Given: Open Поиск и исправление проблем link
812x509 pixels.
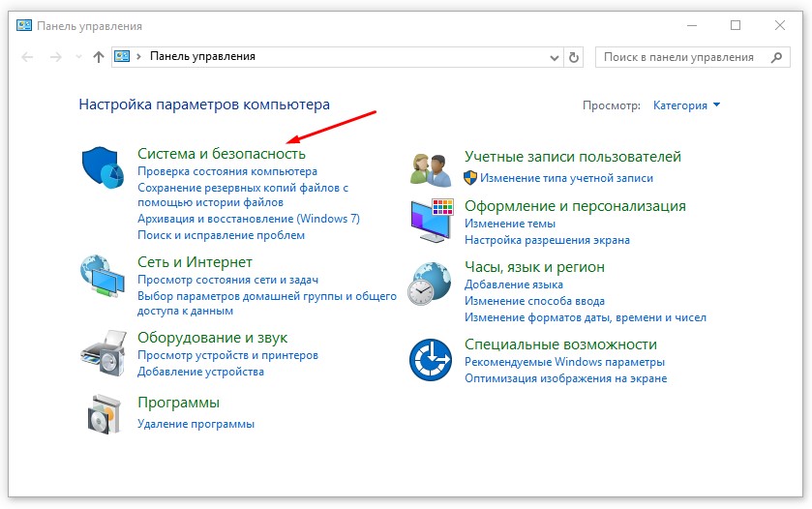Looking at the screenshot, I should point(221,235).
